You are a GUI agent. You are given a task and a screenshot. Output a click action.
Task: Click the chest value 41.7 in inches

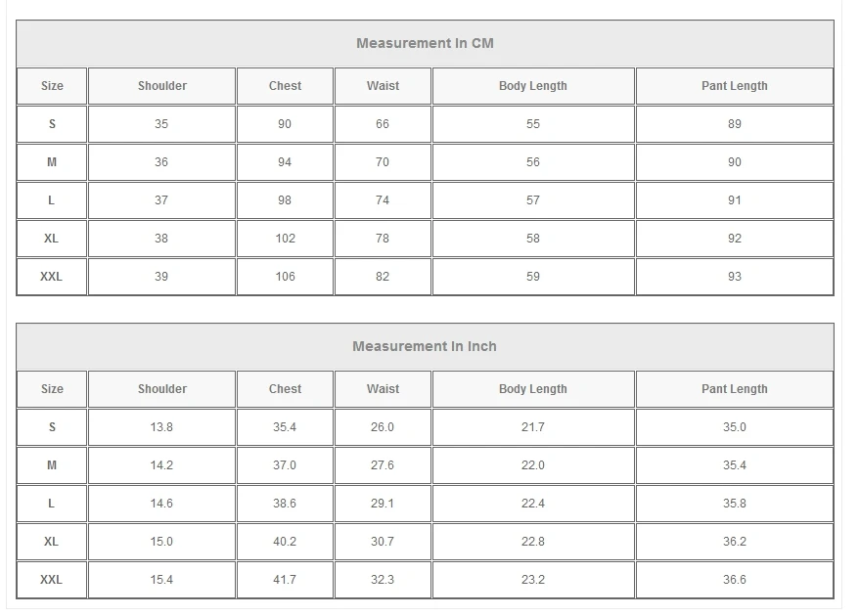click(x=285, y=579)
